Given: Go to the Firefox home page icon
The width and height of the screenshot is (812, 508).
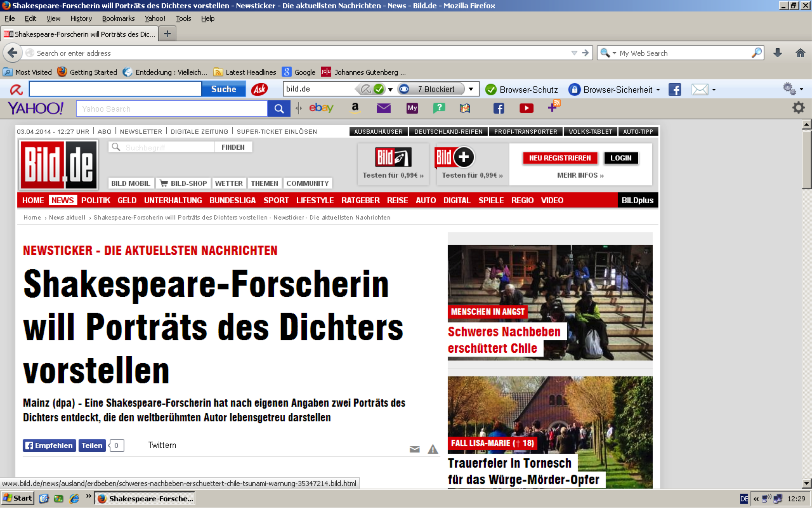Looking at the screenshot, I should 800,53.
